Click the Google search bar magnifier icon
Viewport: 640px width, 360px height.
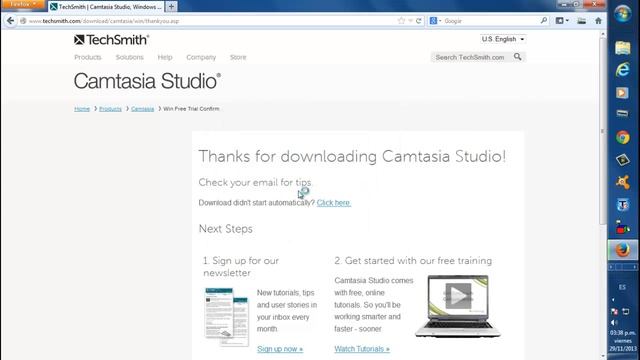coord(544,20)
